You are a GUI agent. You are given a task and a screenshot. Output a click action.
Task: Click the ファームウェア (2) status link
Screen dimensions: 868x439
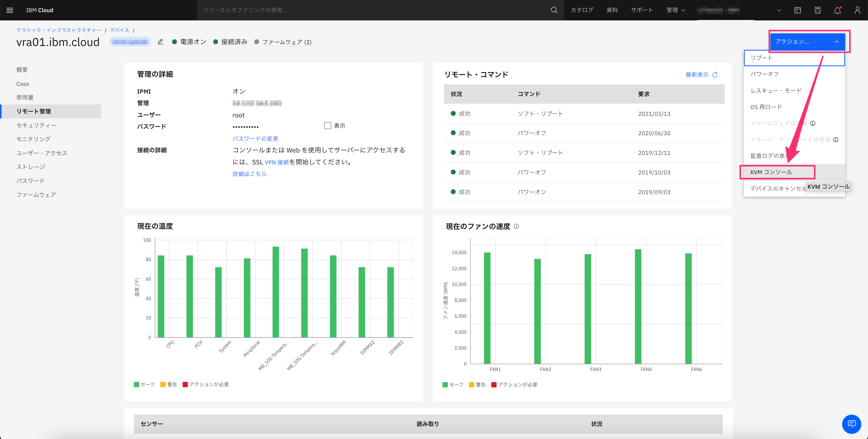287,42
